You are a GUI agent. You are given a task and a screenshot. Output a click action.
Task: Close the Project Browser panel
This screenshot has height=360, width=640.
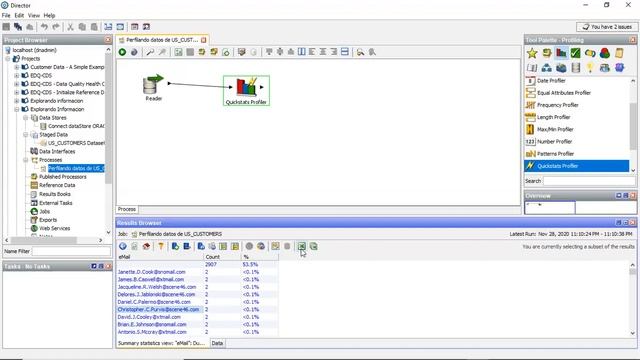108,40
